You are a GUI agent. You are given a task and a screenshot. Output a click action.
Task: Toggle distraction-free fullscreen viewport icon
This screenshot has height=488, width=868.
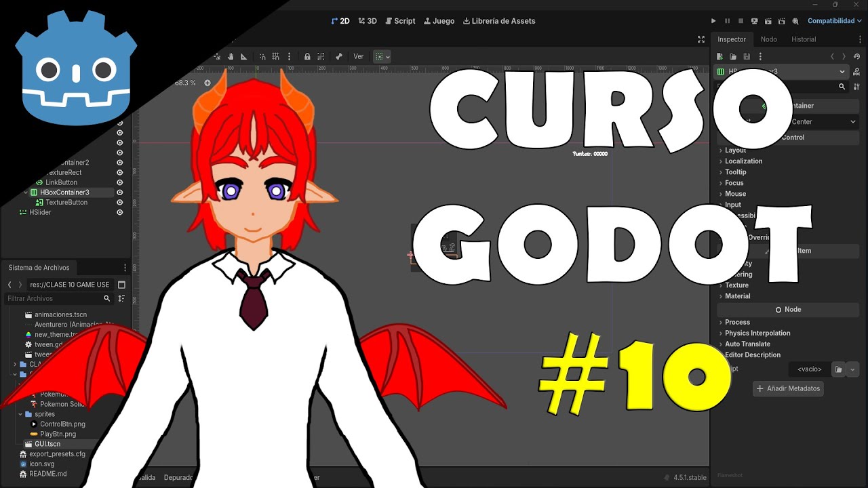pos(701,39)
